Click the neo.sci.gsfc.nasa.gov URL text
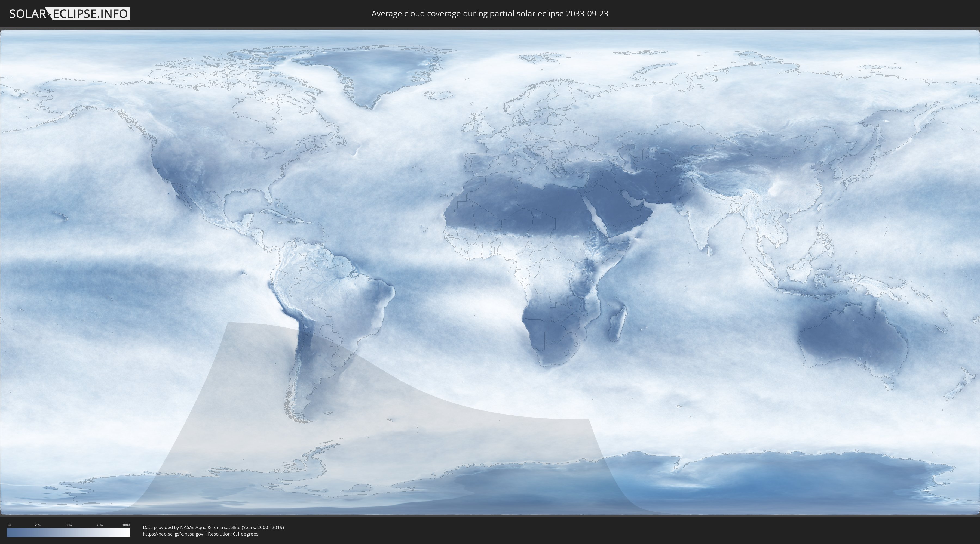 click(173, 534)
